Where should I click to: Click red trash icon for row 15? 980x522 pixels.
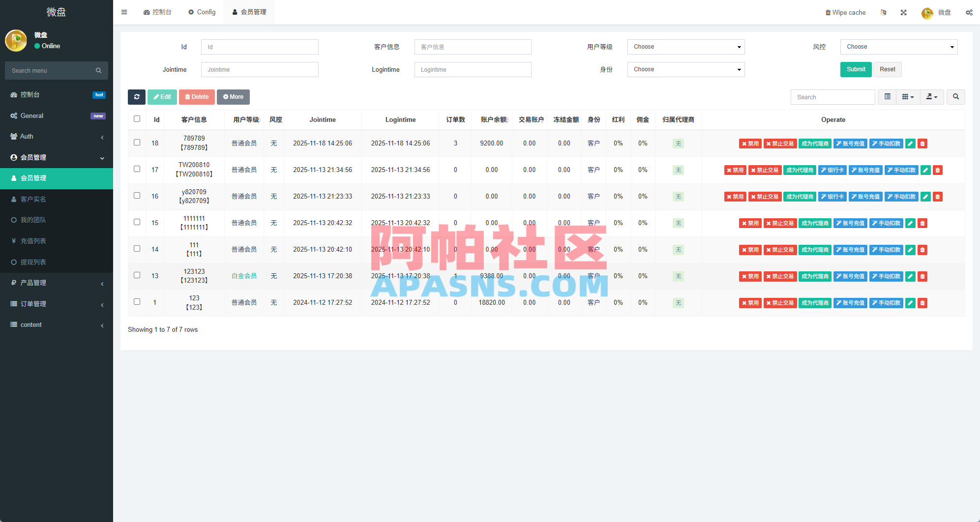922,223
